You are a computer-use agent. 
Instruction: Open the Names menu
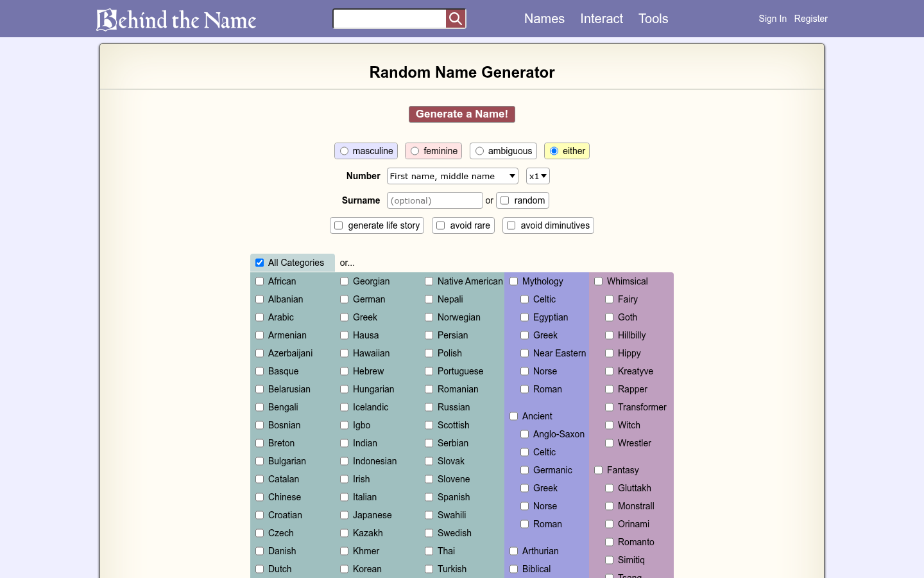pyautogui.click(x=544, y=19)
